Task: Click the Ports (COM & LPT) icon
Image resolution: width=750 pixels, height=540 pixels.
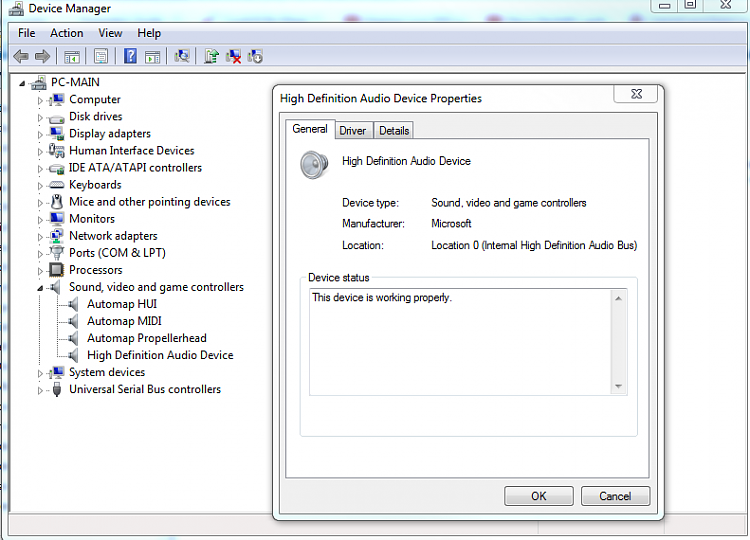Action: (56, 253)
